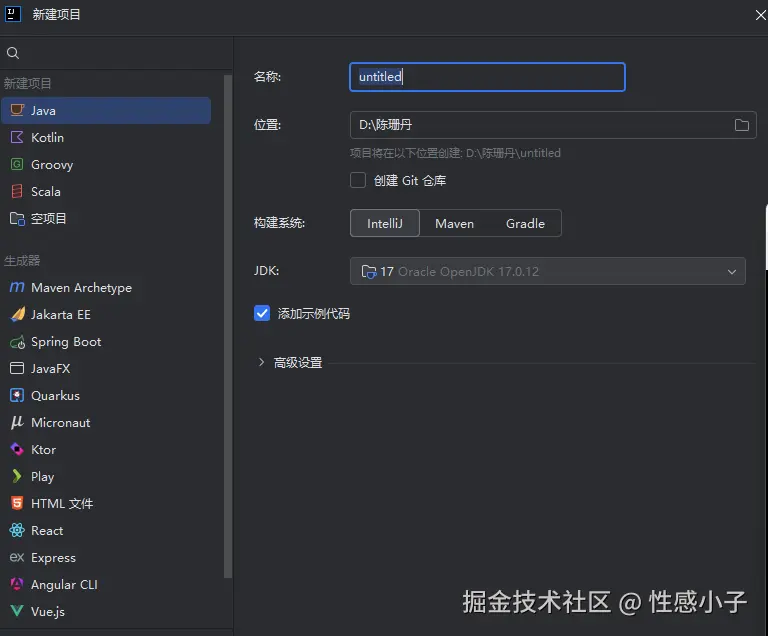Screen dimensions: 768x636
Task: Expand the 高级设置 section
Action: point(261,362)
